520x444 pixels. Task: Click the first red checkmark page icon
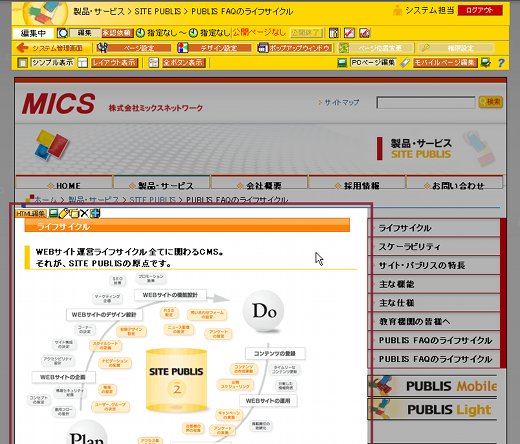point(349,33)
